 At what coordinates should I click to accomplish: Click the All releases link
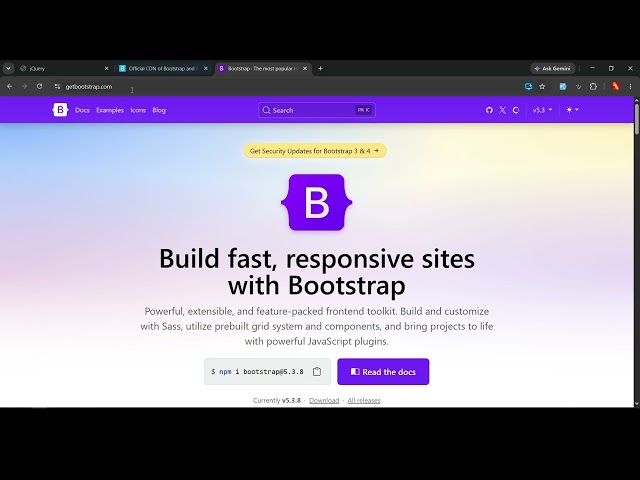364,400
